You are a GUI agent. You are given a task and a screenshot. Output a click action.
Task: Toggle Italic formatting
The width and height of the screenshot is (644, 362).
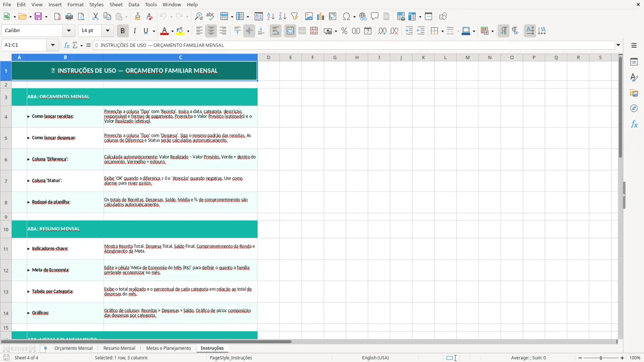(135, 31)
